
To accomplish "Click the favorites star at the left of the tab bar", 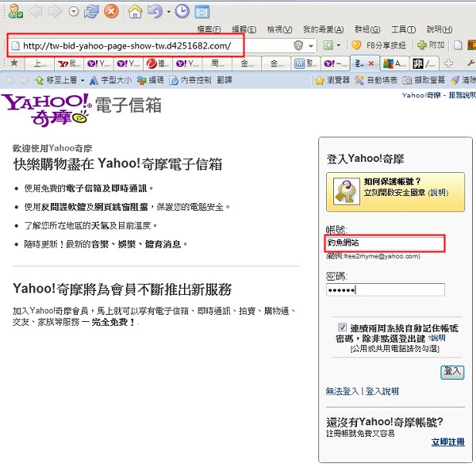I will pyautogui.click(x=14, y=63).
